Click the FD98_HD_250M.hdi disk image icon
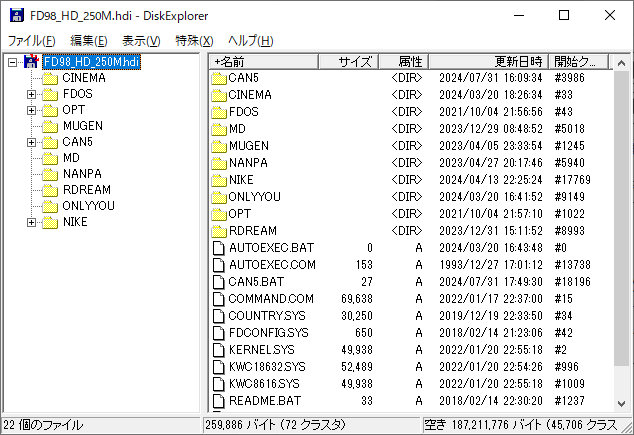The height and width of the screenshot is (435, 634). pos(30,62)
